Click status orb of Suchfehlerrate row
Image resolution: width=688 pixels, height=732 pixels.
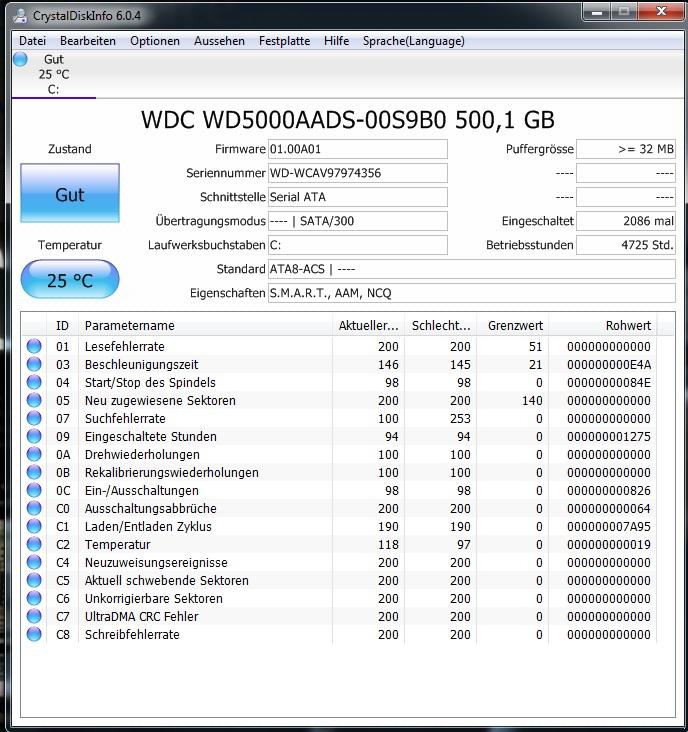(x=34, y=418)
